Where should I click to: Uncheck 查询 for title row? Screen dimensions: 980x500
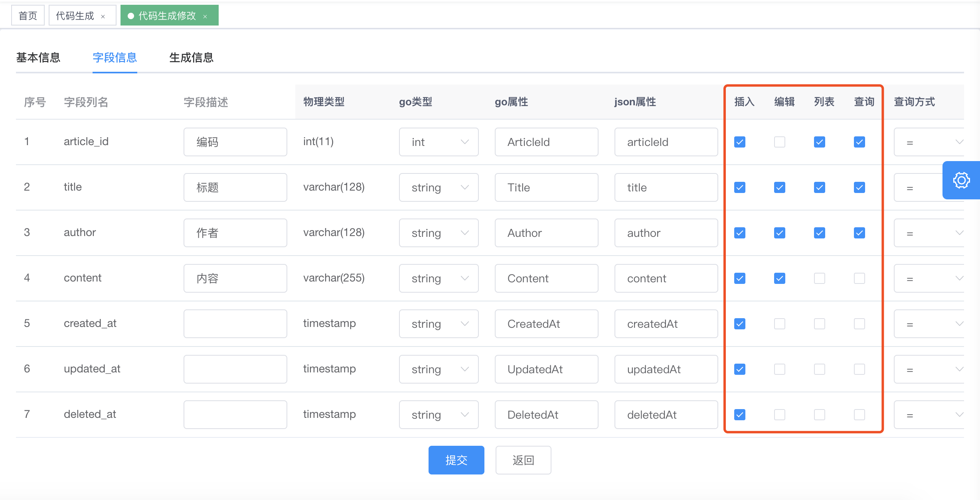(859, 187)
